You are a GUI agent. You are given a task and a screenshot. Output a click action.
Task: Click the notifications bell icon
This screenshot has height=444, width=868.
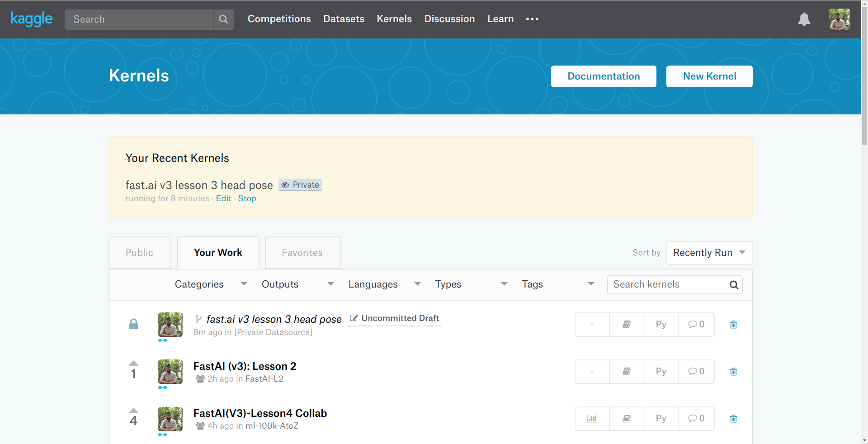click(x=804, y=19)
